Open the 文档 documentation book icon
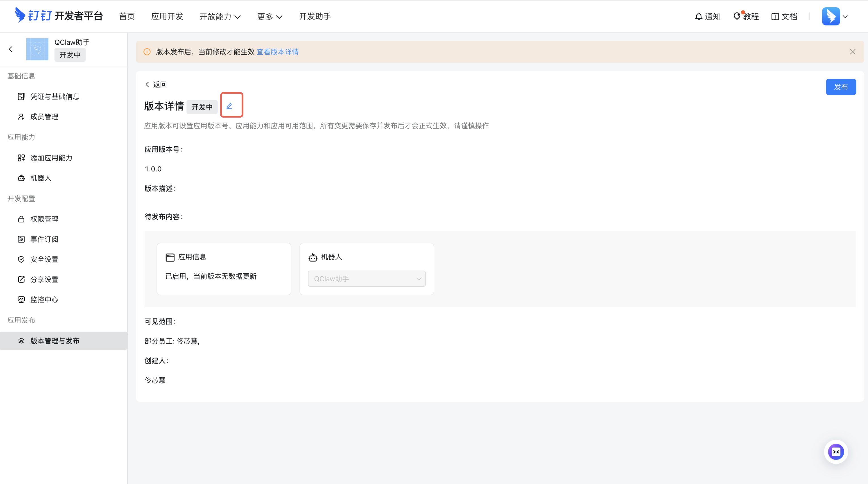Viewport: 868px width, 484px height. 784,16
